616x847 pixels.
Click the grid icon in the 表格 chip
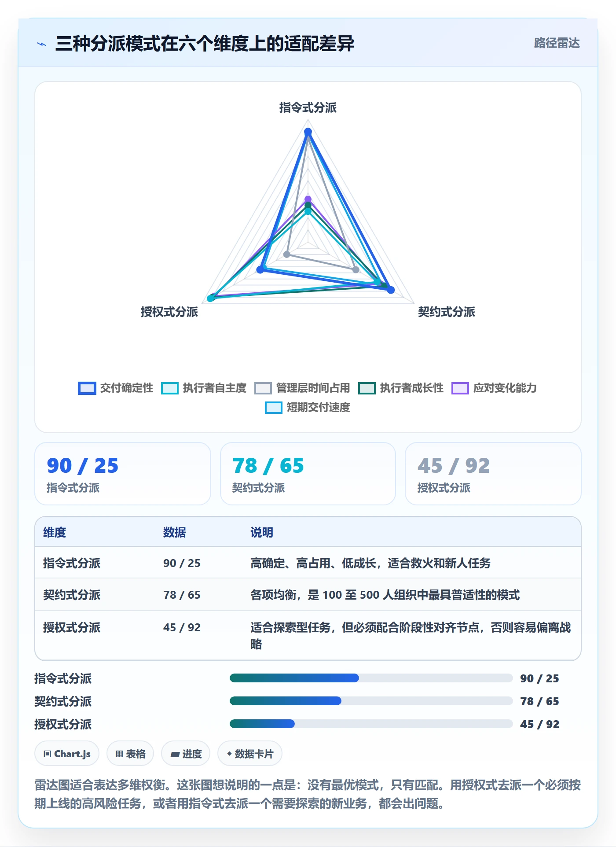119,754
